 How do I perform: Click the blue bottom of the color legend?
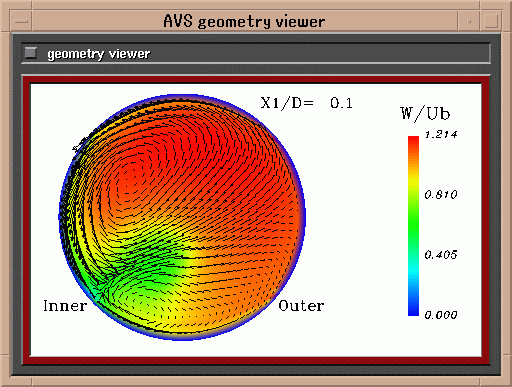413,305
